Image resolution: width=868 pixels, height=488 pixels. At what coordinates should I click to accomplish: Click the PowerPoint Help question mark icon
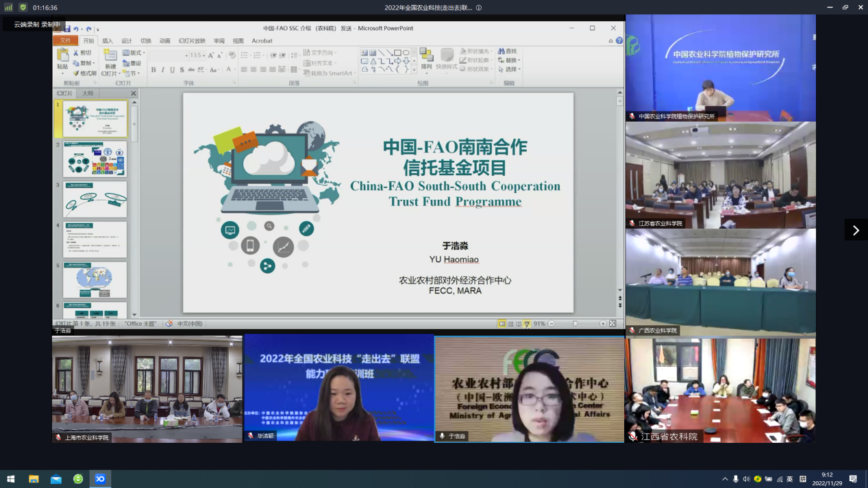tap(619, 40)
